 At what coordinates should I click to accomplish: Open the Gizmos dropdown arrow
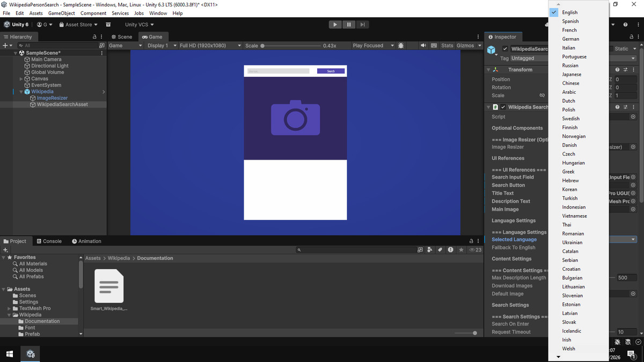click(479, 46)
